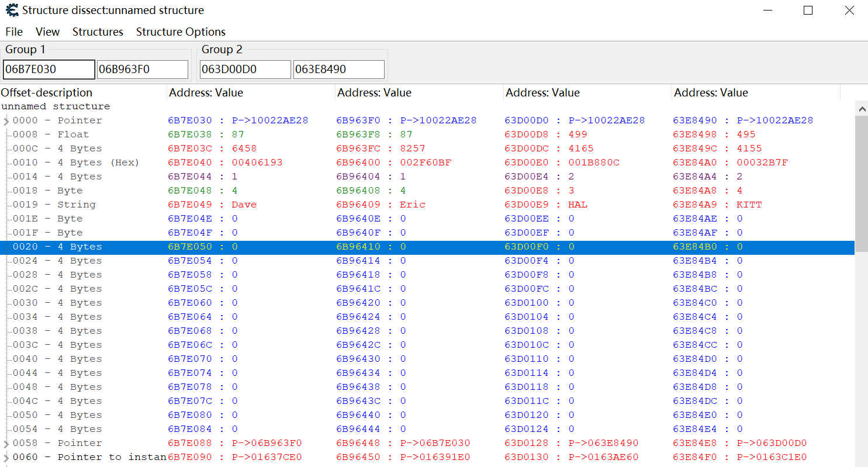Click pointer value P->0163C1E0 at 63E84F0
The image size is (868, 467).
(x=772, y=457)
